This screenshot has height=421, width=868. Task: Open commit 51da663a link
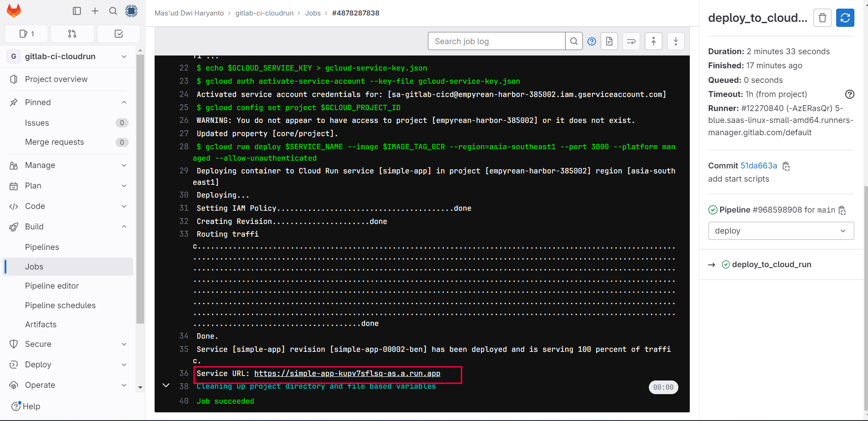[758, 166]
